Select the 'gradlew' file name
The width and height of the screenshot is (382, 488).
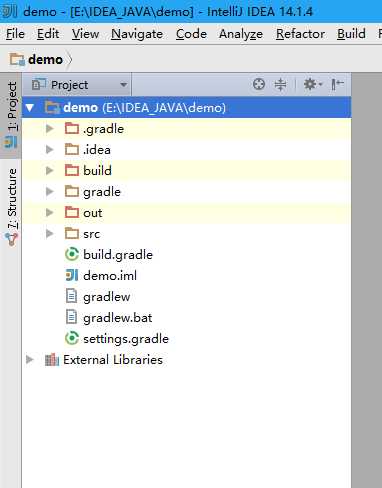(x=106, y=297)
